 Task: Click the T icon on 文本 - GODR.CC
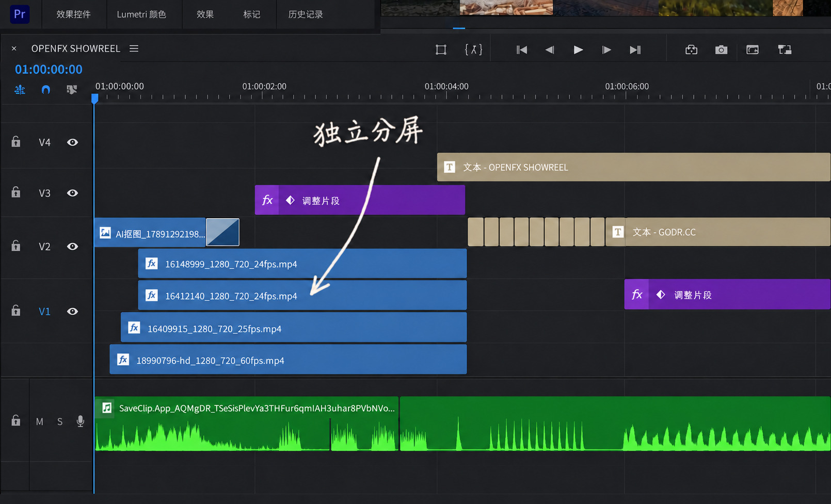tap(618, 232)
